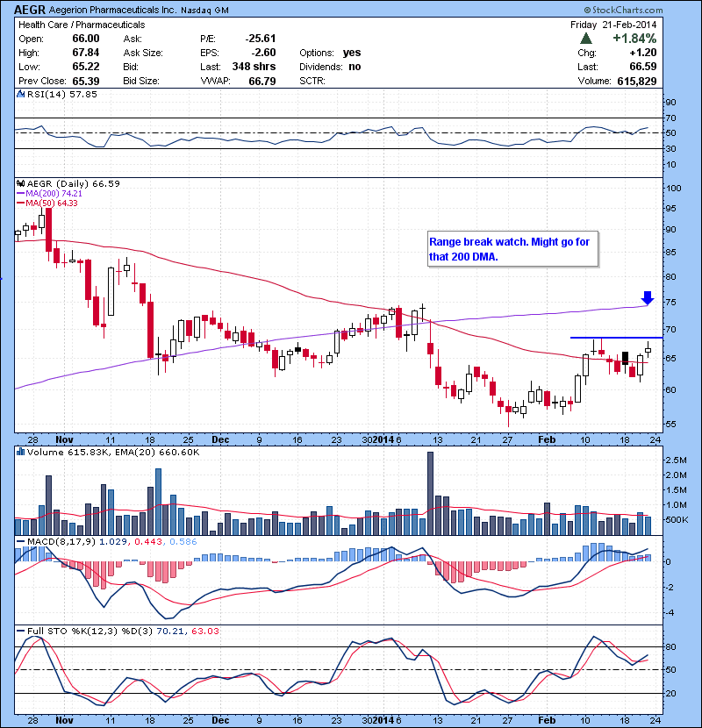Click the tallest volume spike bar near Jan 13
Viewport: 702px width, 728px height.
coord(430,493)
